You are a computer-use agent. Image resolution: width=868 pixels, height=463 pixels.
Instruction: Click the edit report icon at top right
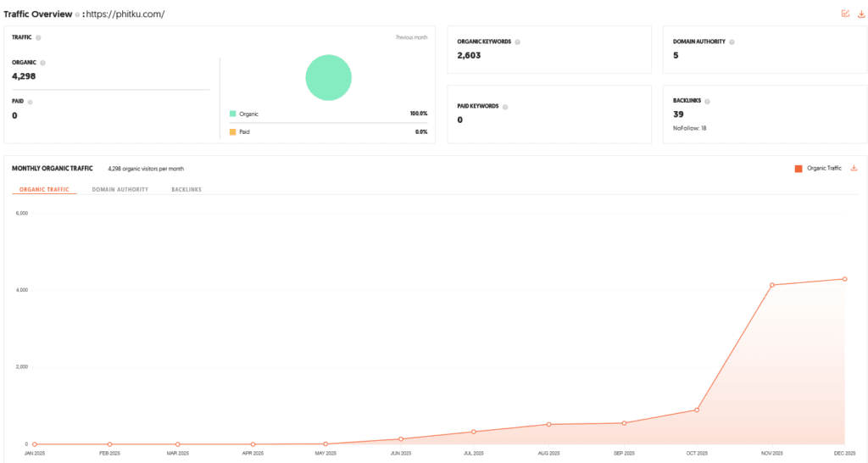tap(845, 14)
